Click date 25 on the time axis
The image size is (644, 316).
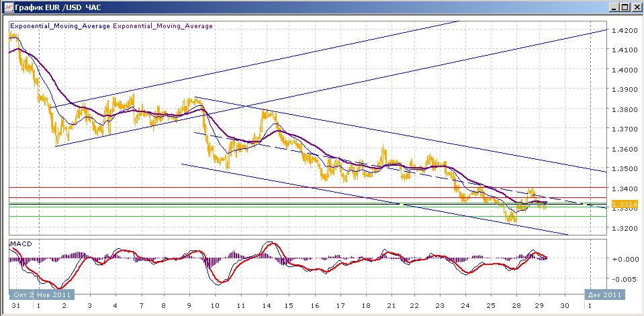491,306
